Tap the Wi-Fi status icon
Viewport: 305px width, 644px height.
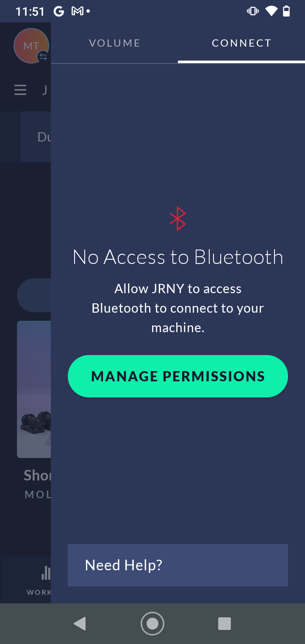[271, 11]
